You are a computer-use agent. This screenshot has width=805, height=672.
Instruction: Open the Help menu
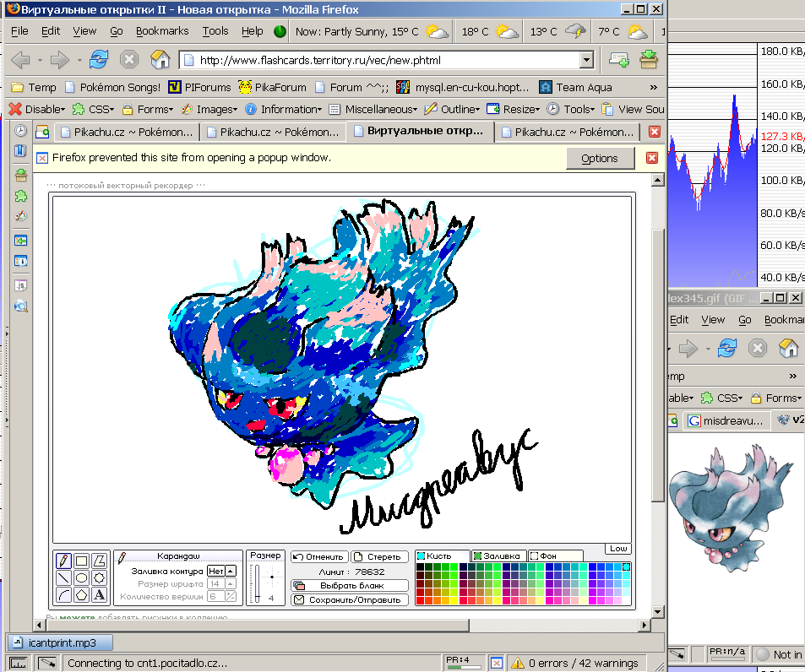(x=252, y=31)
